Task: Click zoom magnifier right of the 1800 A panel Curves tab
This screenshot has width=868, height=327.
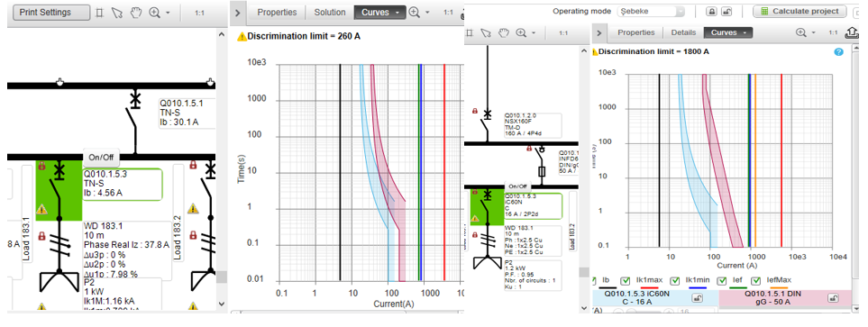Action: point(800,32)
